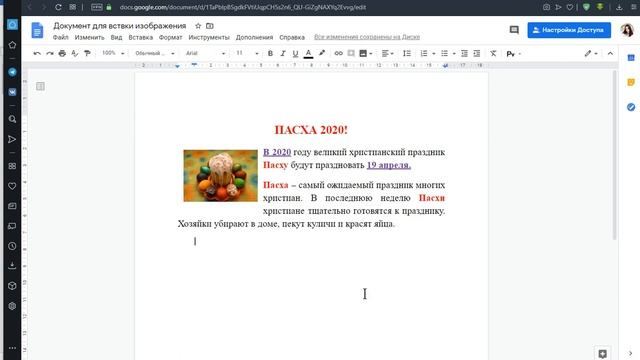Open Telegram in browser sidebar
The image size is (640, 360).
click(12, 72)
